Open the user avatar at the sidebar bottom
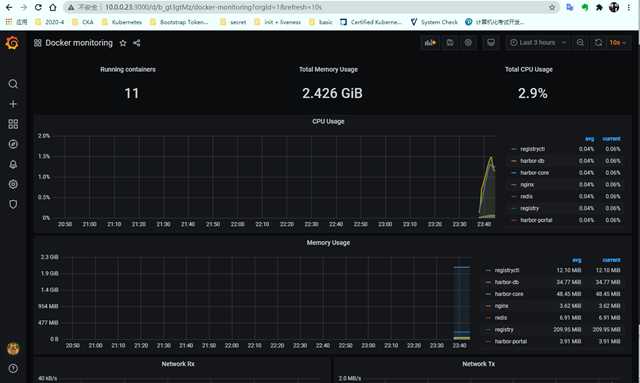The width and height of the screenshot is (640, 383). pyautogui.click(x=13, y=348)
